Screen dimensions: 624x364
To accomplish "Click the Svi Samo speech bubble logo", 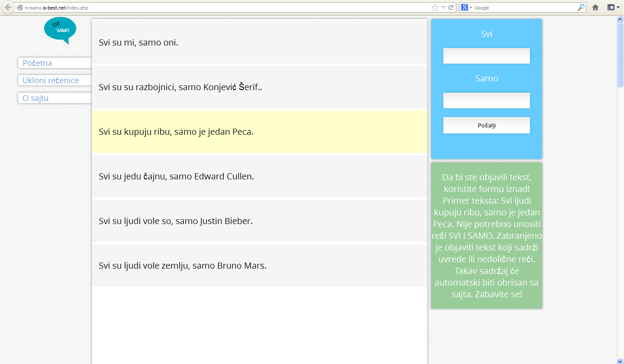I will [x=60, y=30].
